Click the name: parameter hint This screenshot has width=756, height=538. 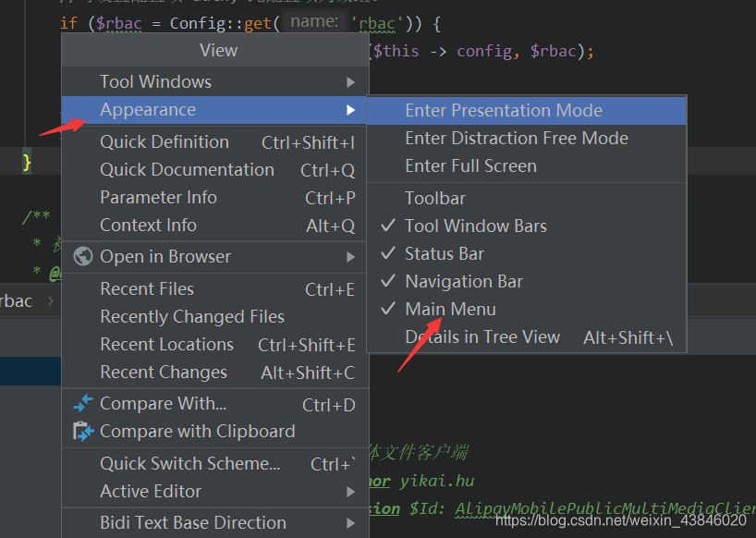[x=314, y=21]
